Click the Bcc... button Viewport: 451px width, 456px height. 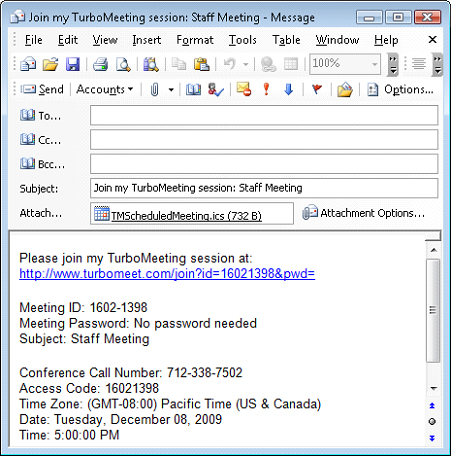click(42, 164)
